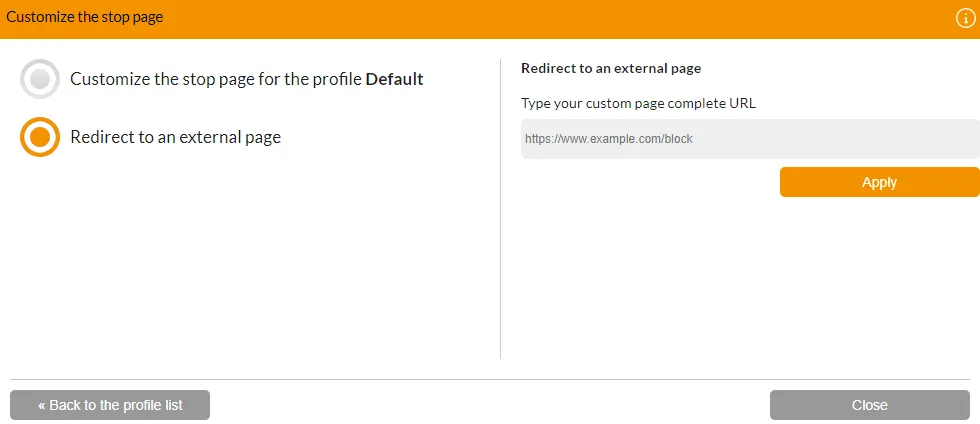Click the orange Apply button

point(879,182)
